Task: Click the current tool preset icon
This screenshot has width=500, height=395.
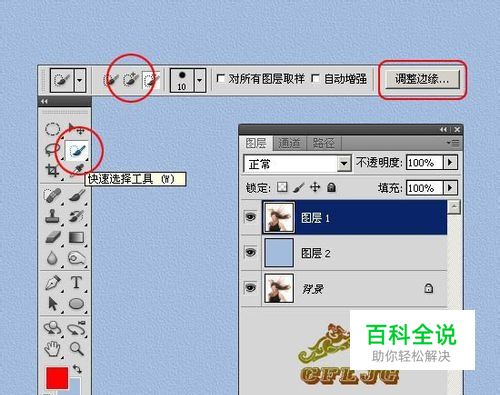Action: [x=62, y=80]
